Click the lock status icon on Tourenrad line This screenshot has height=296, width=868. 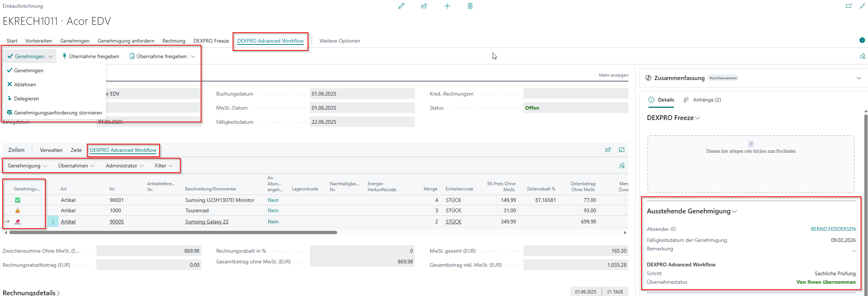click(x=17, y=210)
